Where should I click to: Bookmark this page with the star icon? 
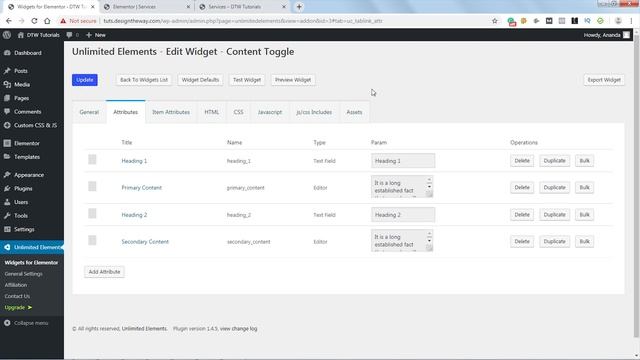tap(495, 21)
